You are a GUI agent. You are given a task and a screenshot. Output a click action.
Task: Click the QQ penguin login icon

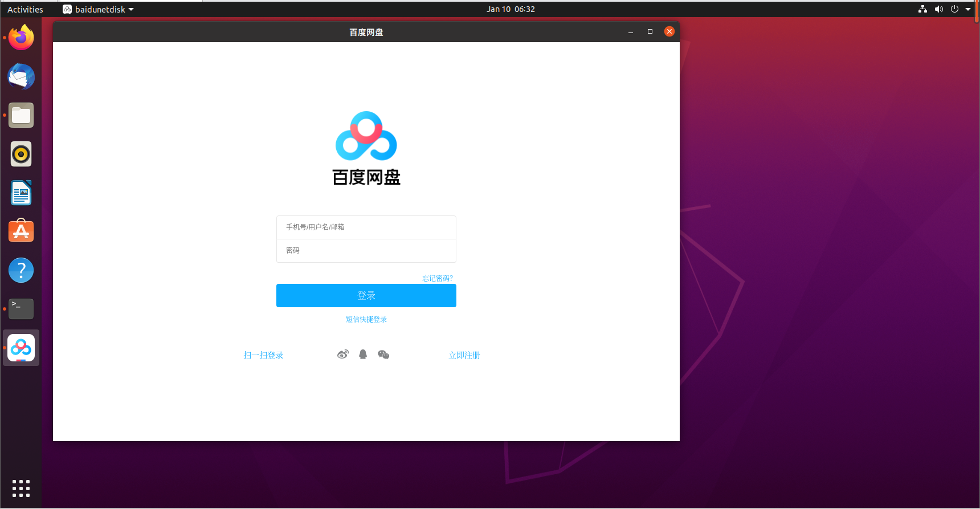[x=363, y=355]
